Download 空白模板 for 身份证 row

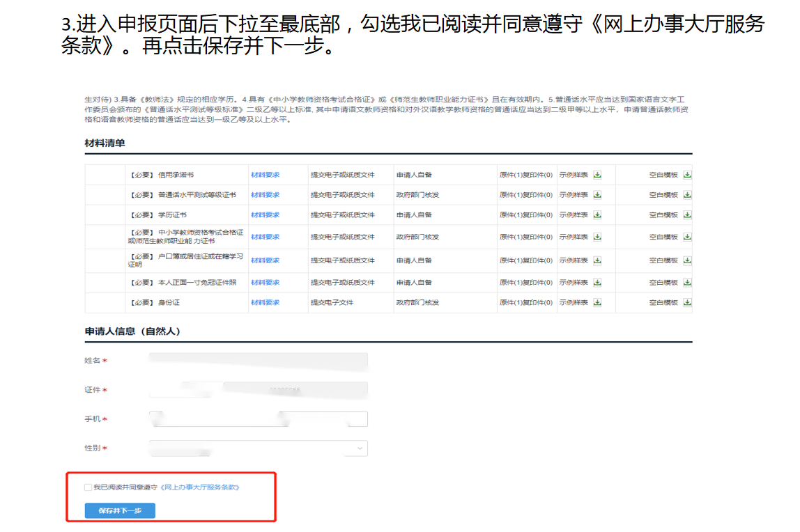pos(687,303)
